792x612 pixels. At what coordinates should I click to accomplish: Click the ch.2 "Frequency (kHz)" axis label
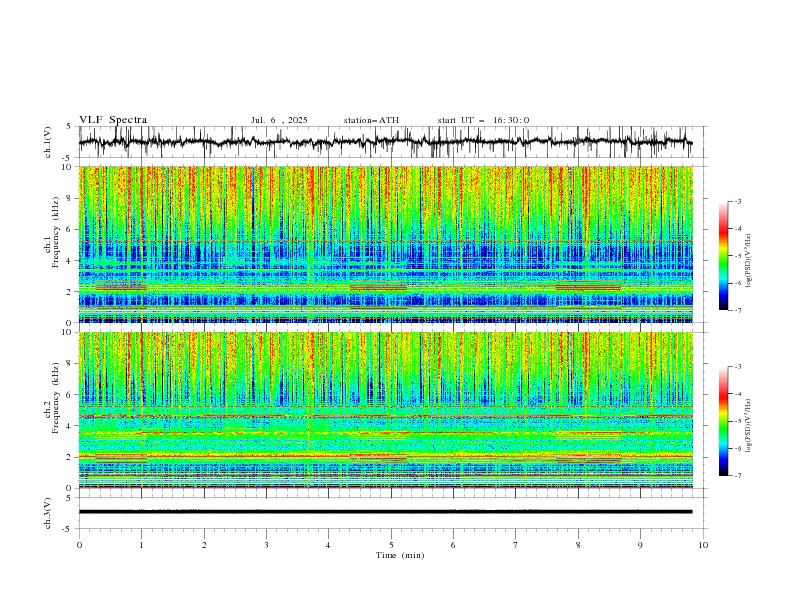point(56,398)
